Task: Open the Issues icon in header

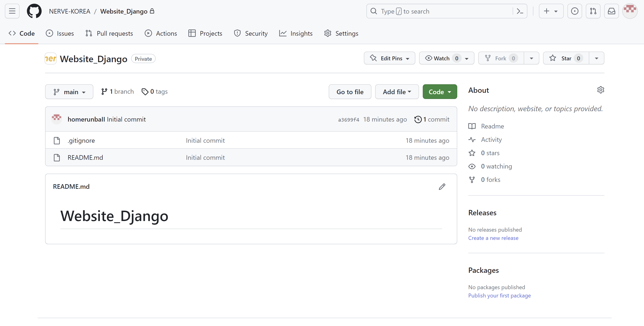Action: pos(575,11)
